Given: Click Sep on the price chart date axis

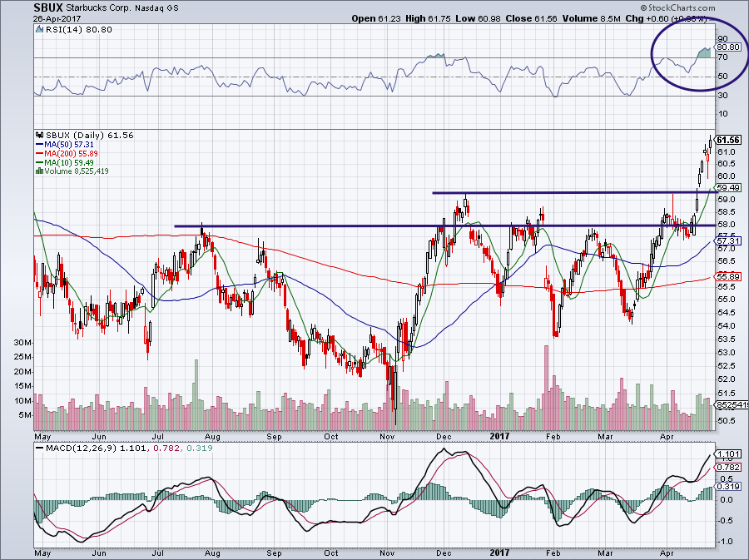Looking at the screenshot, I should [274, 437].
